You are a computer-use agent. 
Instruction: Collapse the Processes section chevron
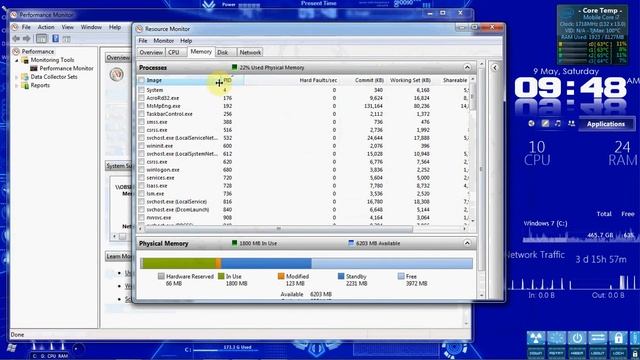tap(467, 67)
